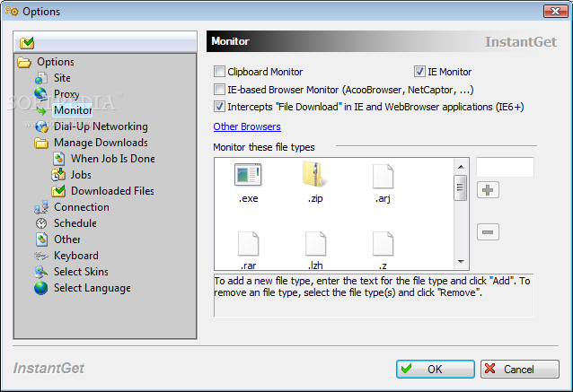Click the Cancel button
The height and width of the screenshot is (392, 573).
point(520,369)
